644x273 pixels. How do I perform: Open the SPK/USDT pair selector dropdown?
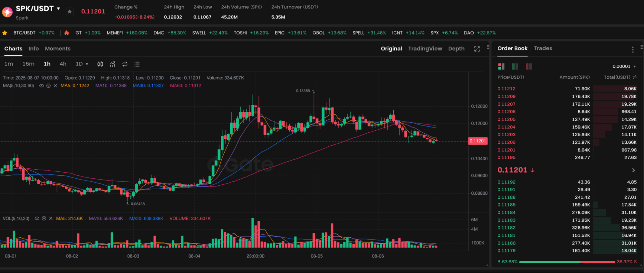(58, 9)
